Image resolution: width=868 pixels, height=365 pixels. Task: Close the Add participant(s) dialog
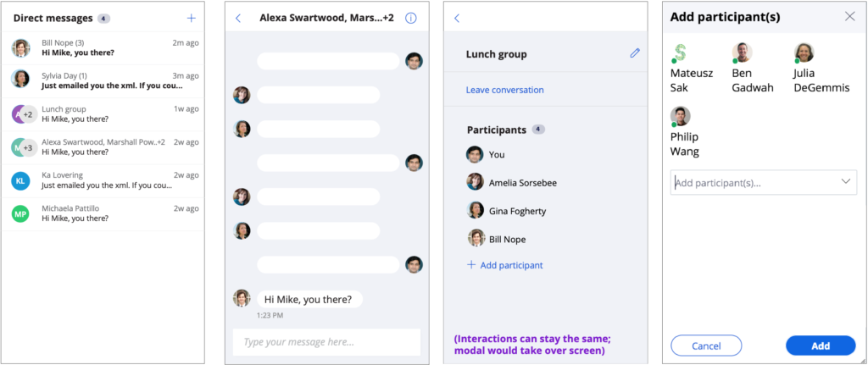pyautogui.click(x=849, y=17)
